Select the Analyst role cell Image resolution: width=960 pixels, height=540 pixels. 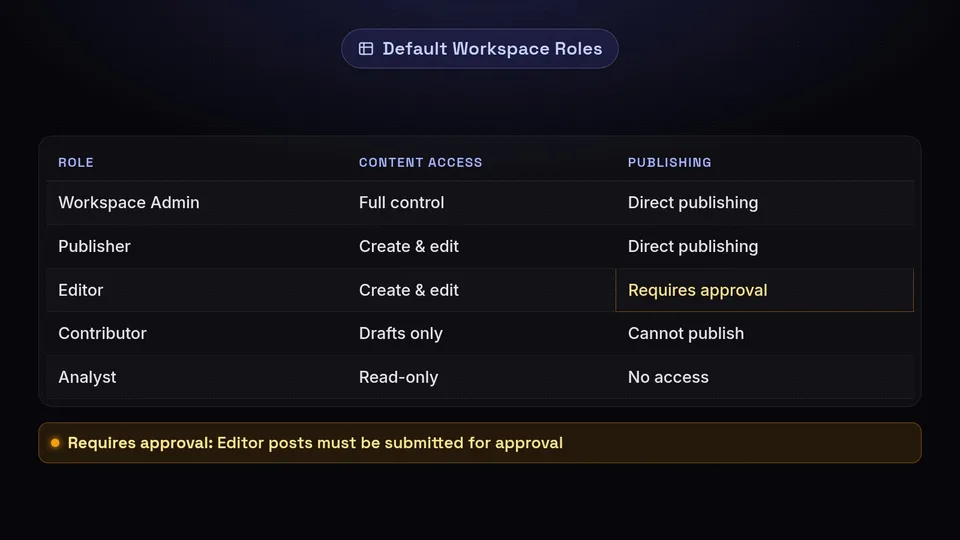[87, 377]
